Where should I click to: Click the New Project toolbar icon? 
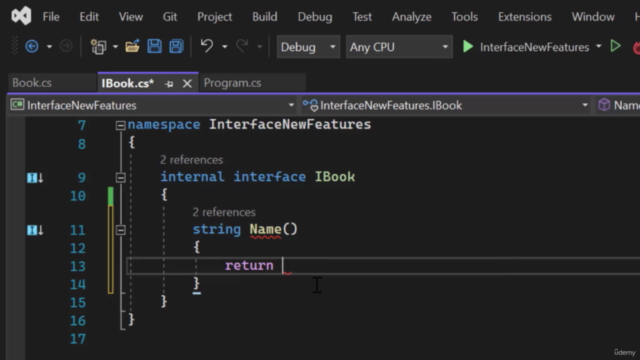pos(98,47)
